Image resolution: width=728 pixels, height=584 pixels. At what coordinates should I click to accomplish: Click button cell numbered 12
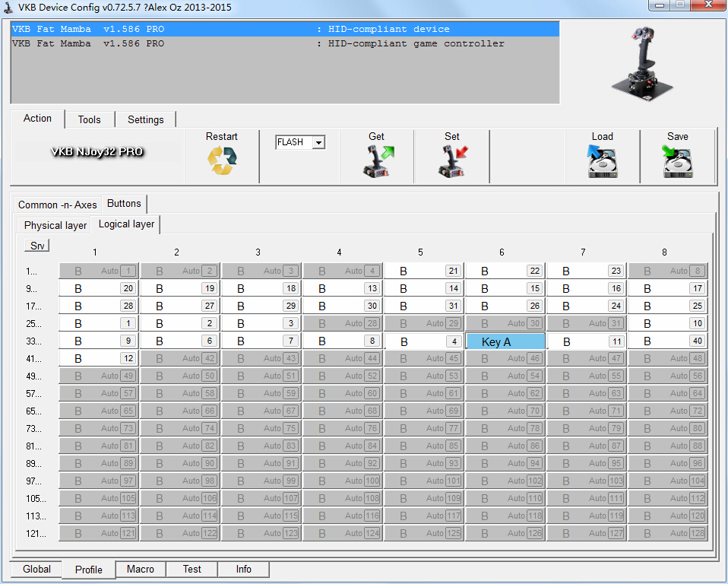click(x=99, y=359)
